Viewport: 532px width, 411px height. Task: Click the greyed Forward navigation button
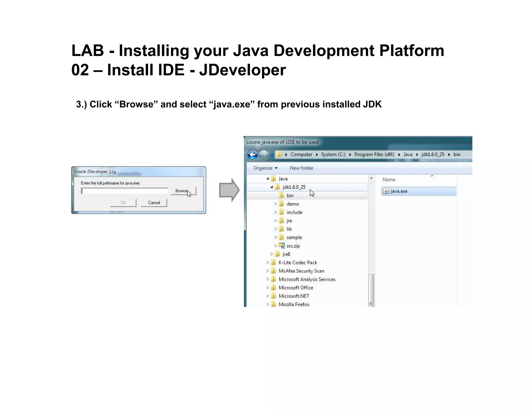click(264, 155)
